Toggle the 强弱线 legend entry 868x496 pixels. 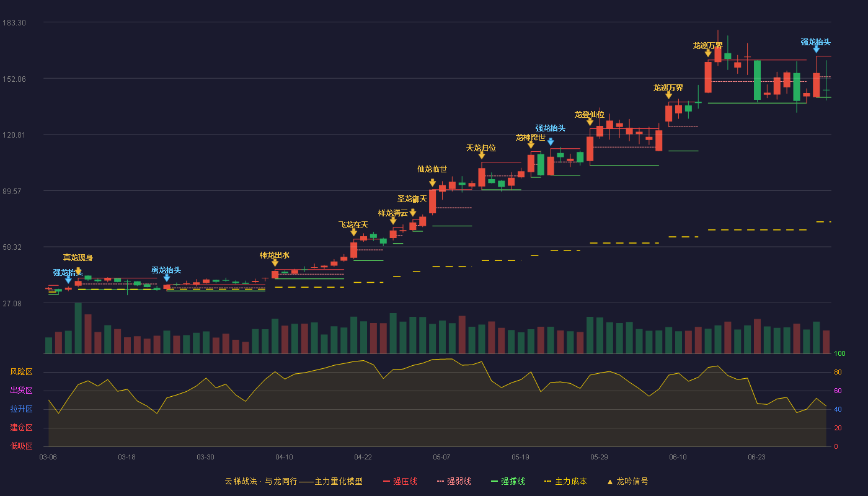[454, 481]
